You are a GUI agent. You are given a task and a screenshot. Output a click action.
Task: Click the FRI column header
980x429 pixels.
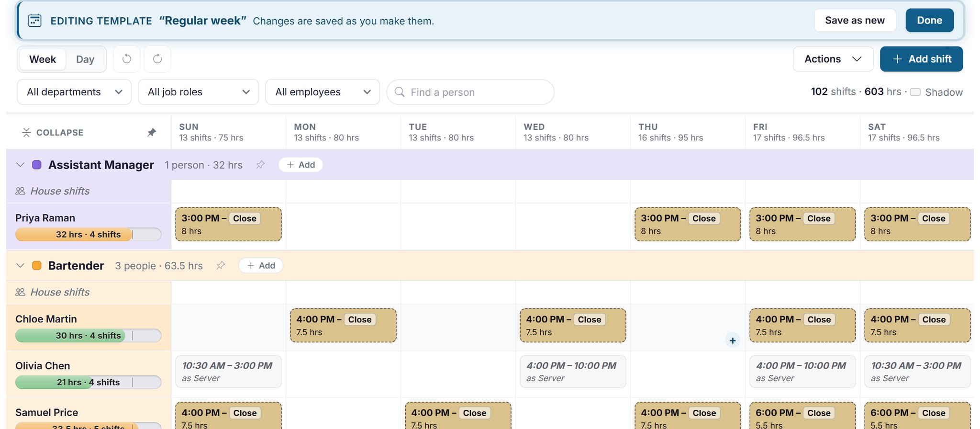click(x=802, y=132)
